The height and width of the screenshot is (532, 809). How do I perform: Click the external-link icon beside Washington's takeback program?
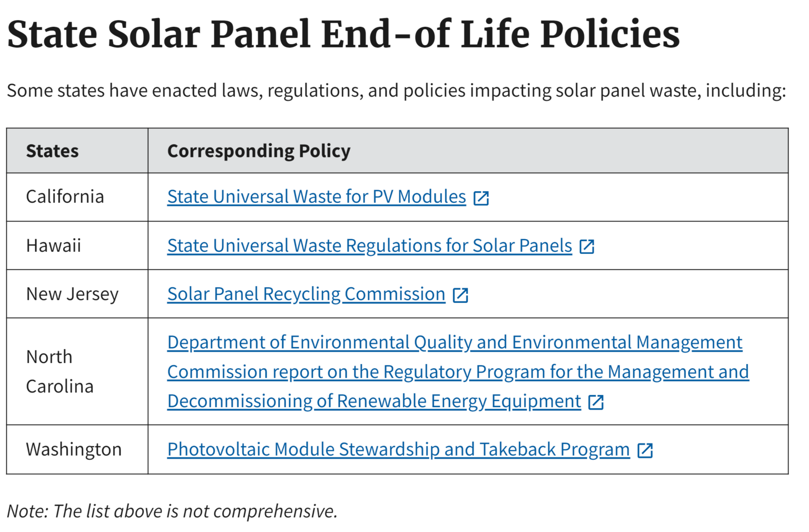click(x=645, y=450)
